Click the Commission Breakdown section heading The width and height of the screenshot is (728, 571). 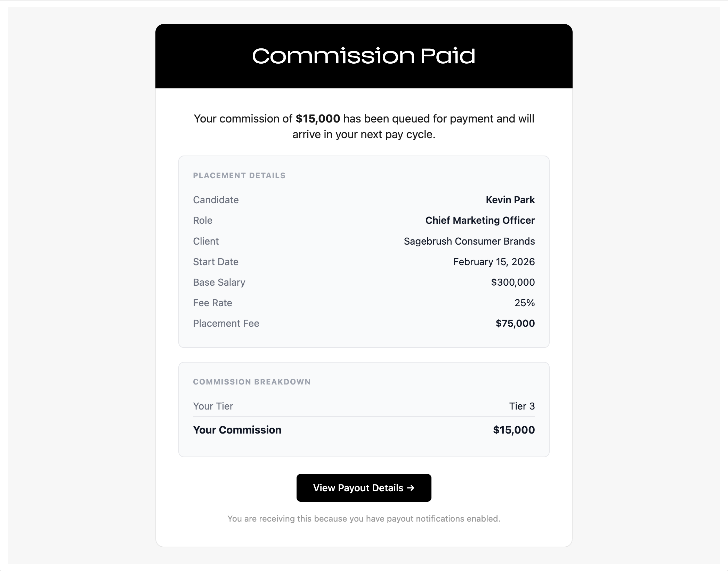point(252,382)
